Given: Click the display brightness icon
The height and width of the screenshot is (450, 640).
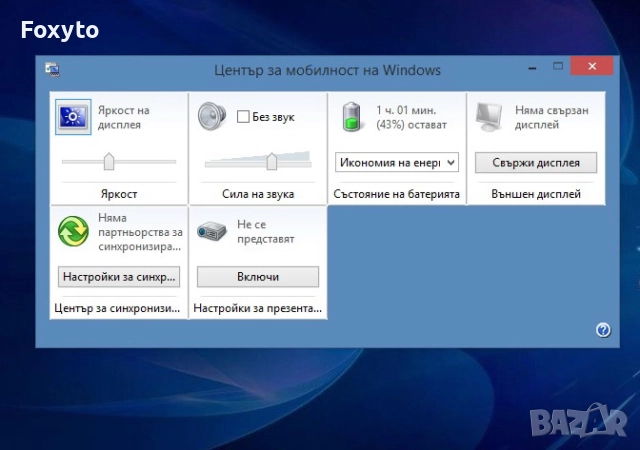Looking at the screenshot, I should coord(74,117).
